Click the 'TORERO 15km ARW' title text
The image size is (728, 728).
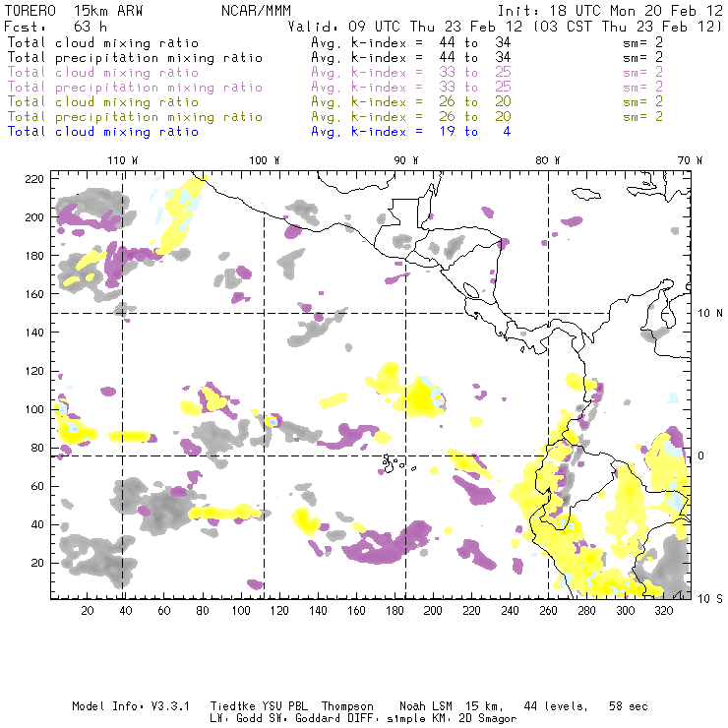tap(74, 11)
